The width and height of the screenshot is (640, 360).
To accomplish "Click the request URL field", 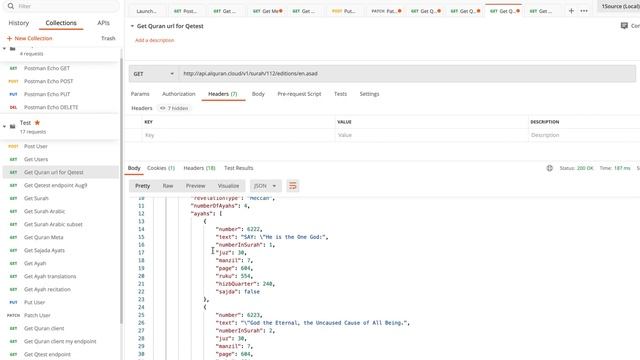I will coord(407,74).
